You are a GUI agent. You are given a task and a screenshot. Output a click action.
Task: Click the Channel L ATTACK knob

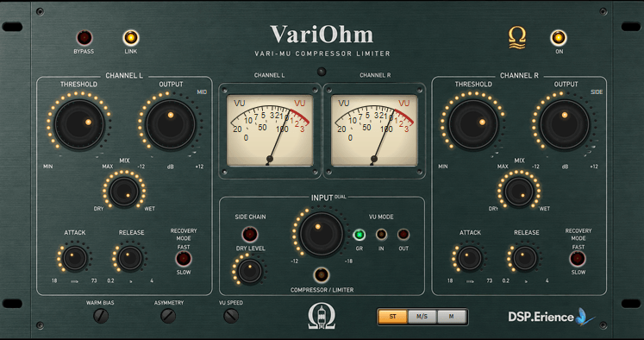tap(75, 258)
